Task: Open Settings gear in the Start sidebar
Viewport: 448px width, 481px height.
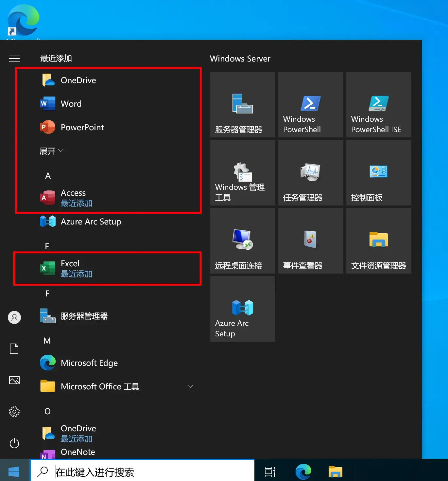Action: pyautogui.click(x=14, y=412)
